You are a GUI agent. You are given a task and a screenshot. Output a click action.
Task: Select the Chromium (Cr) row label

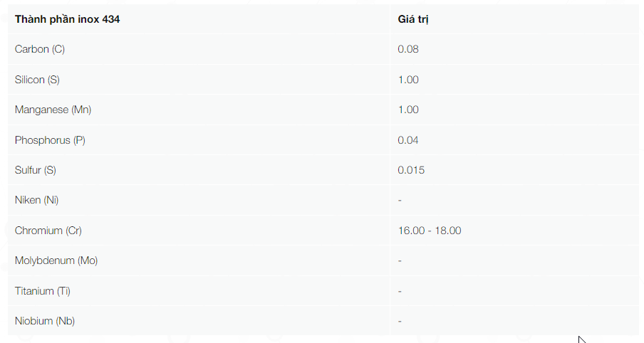pyautogui.click(x=48, y=231)
